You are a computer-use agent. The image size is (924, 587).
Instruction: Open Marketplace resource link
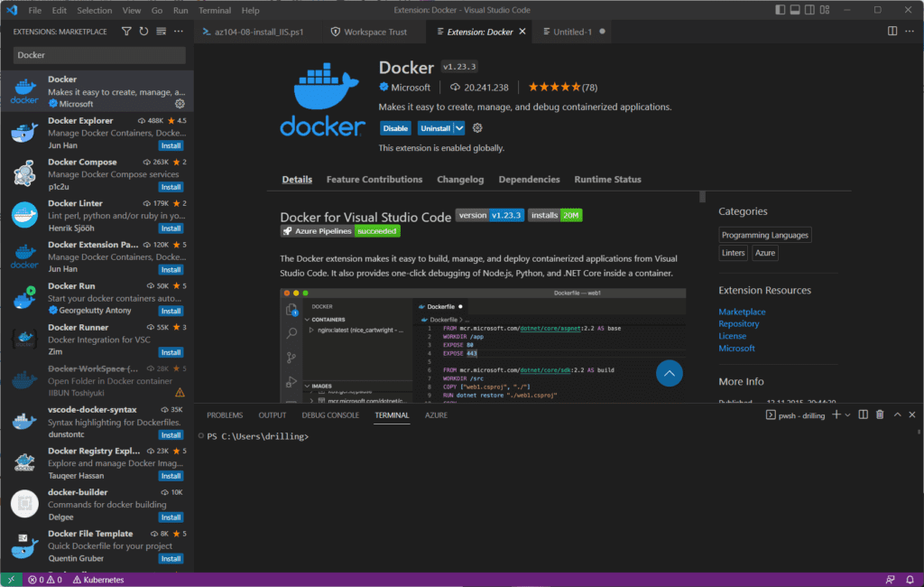[742, 312]
